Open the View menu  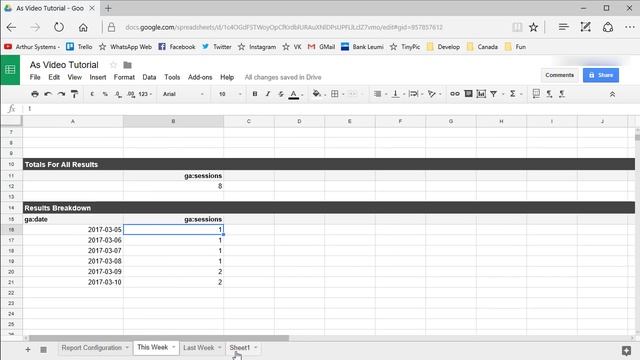pos(75,77)
